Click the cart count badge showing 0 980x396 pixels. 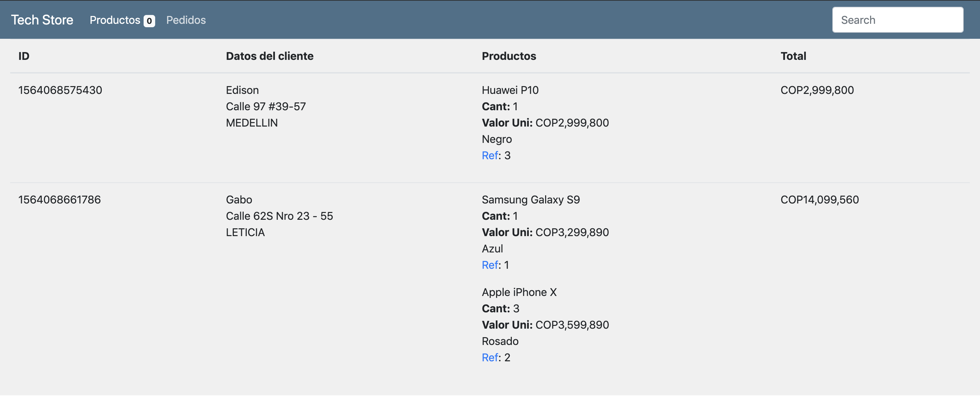tap(149, 21)
